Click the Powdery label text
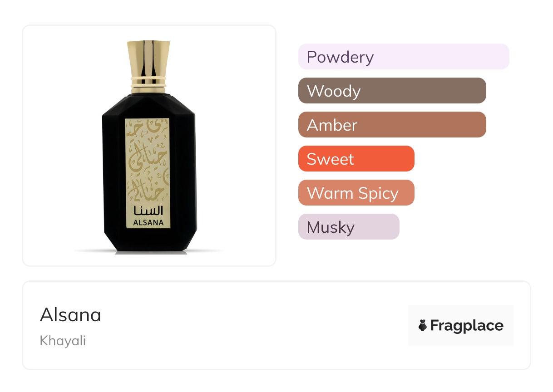The height and width of the screenshot is (392, 553). pos(340,57)
